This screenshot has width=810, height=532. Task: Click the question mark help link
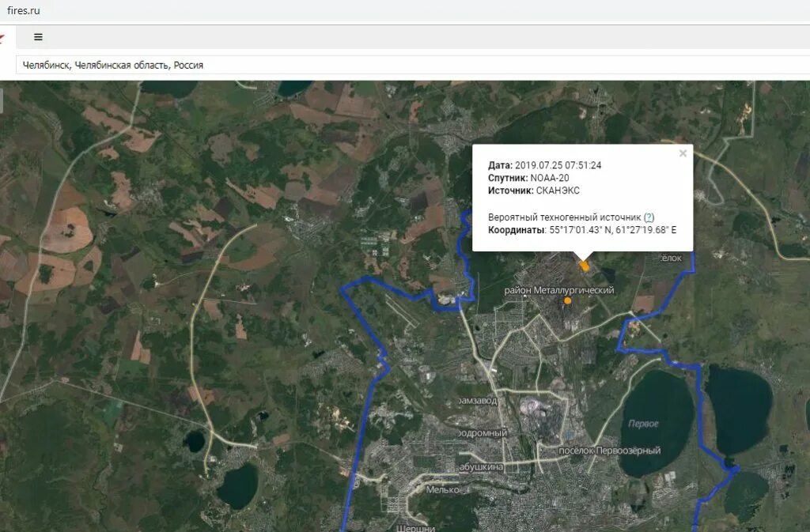click(649, 217)
